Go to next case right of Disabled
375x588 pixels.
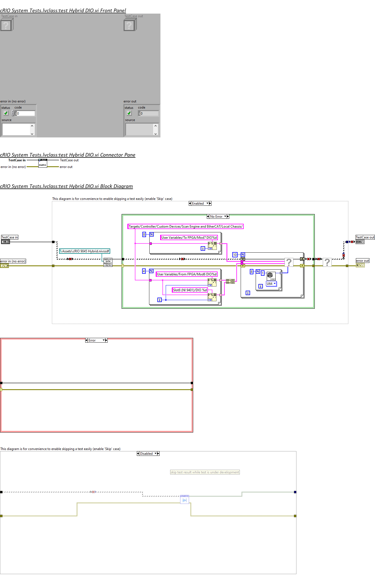tap(158, 454)
